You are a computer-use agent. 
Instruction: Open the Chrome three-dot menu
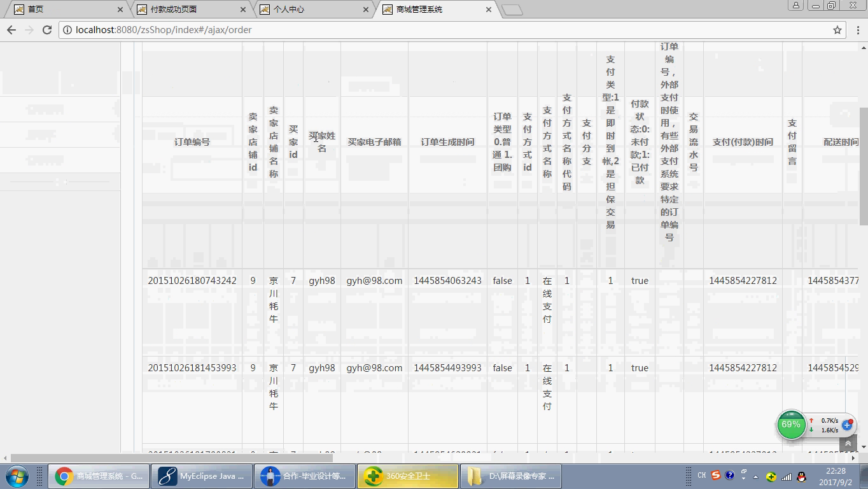pos(857,30)
